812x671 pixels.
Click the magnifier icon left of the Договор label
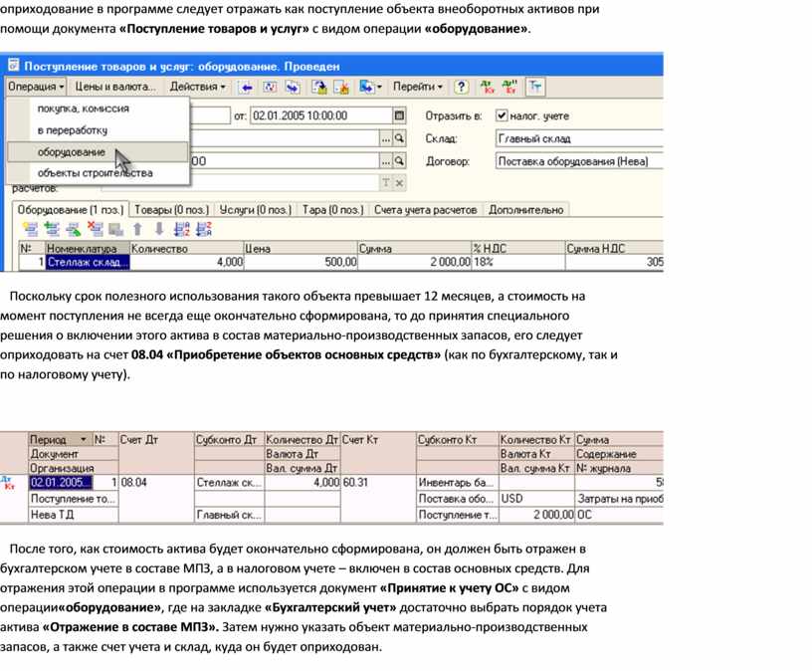[x=399, y=161]
